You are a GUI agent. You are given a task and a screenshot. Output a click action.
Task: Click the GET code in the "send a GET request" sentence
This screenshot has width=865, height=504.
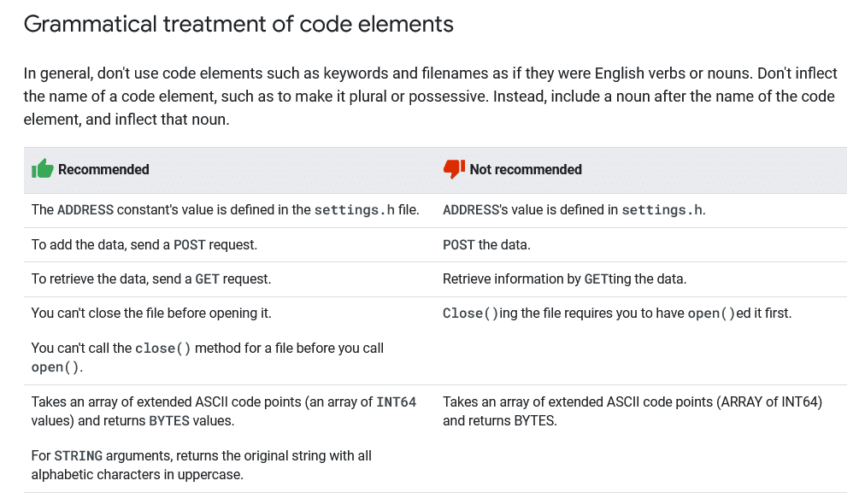(208, 278)
